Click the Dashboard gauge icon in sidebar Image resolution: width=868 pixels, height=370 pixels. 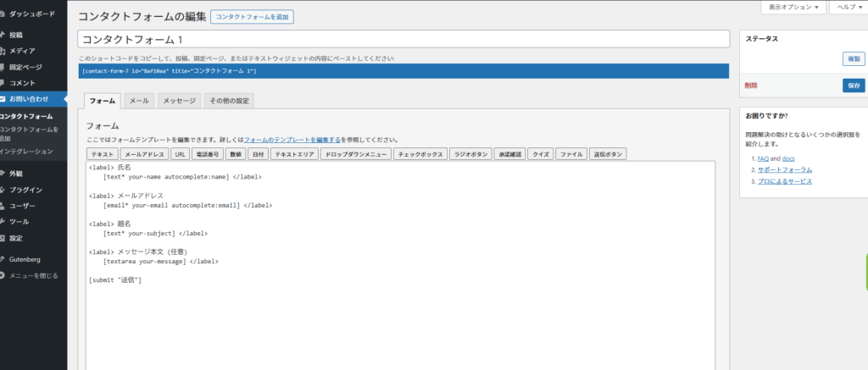[x=3, y=14]
